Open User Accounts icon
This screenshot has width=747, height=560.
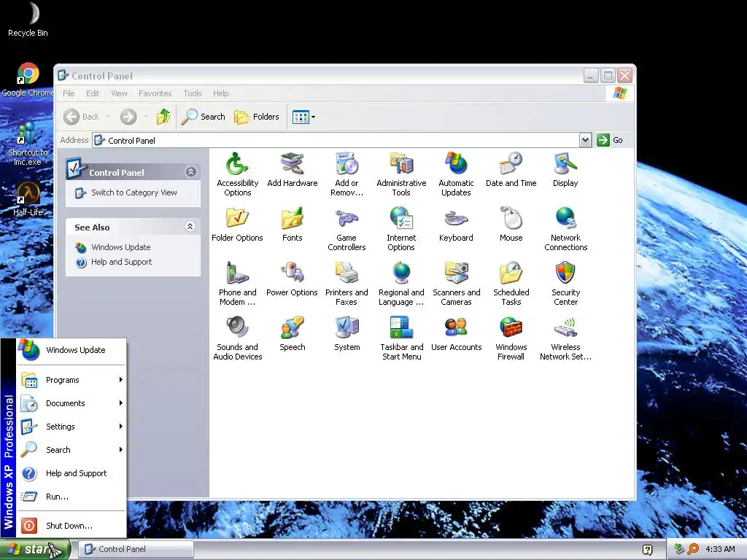[456, 334]
